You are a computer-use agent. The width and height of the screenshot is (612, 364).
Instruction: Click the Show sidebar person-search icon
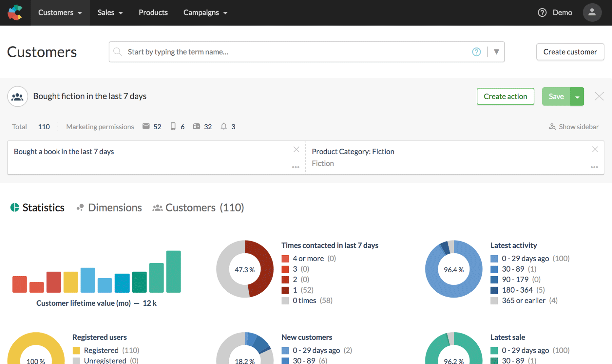click(552, 127)
